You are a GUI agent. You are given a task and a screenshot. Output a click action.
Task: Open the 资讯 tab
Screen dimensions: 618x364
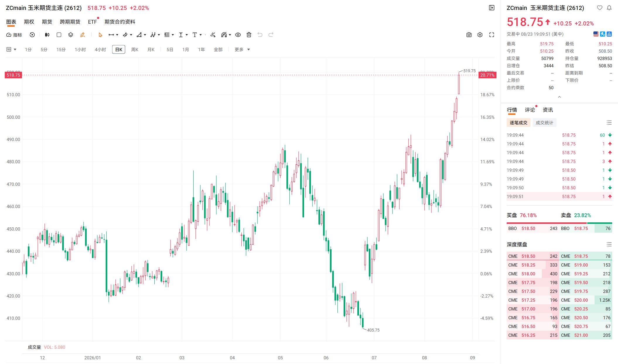[548, 110]
